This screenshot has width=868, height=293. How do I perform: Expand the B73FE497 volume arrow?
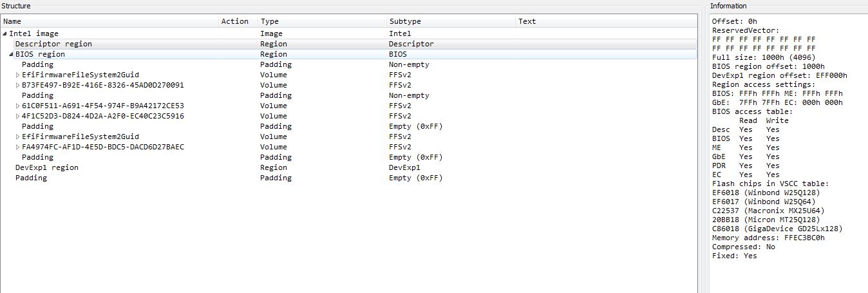click(x=17, y=85)
